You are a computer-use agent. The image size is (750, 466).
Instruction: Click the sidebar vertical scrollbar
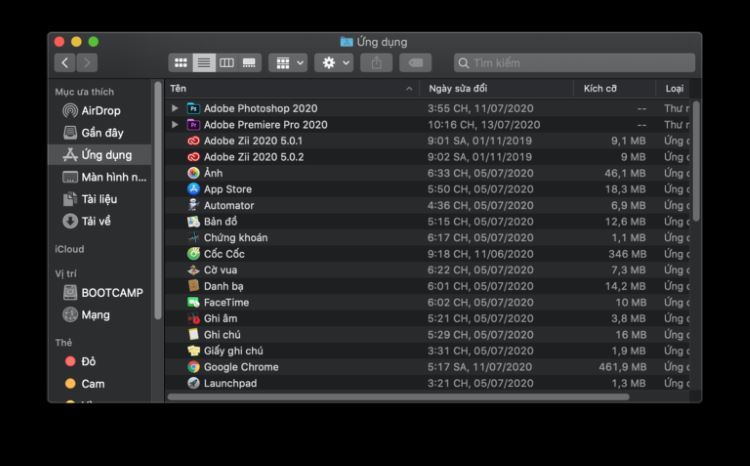(x=158, y=200)
